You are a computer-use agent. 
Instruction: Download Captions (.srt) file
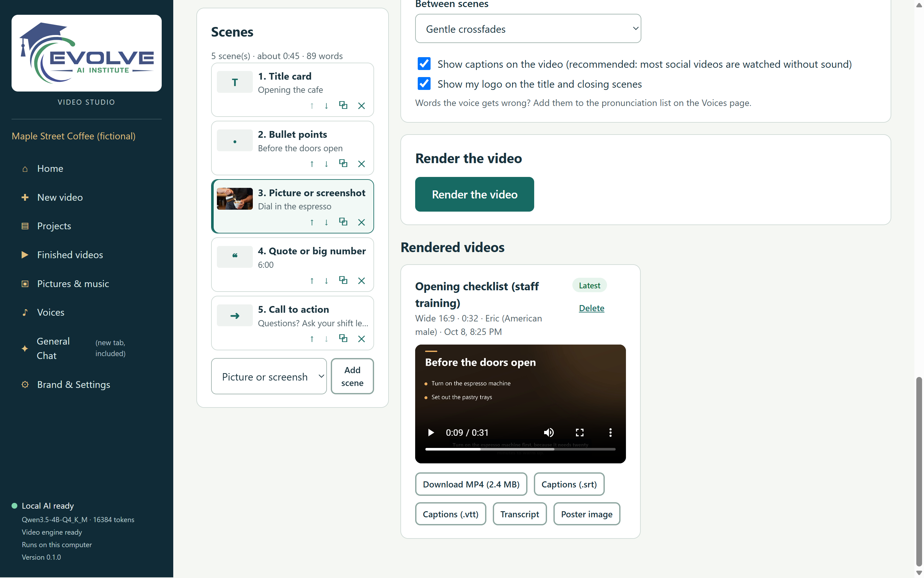point(569,484)
